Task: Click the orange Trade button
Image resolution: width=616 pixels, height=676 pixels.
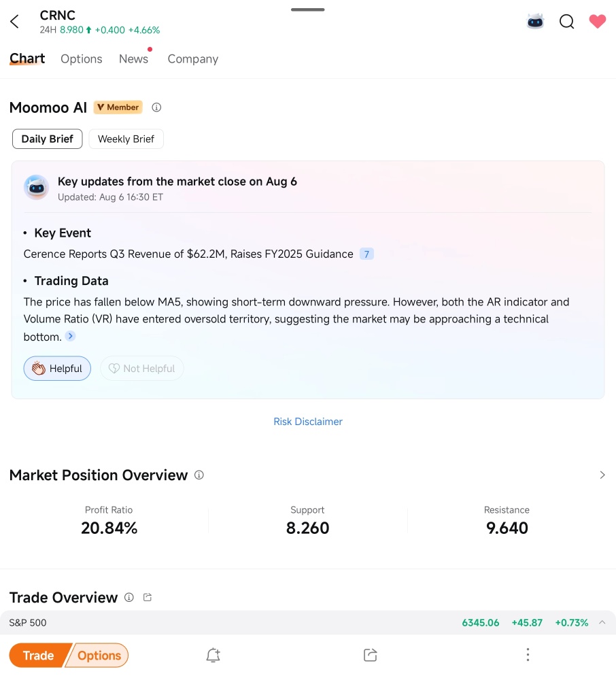Action: (39, 655)
